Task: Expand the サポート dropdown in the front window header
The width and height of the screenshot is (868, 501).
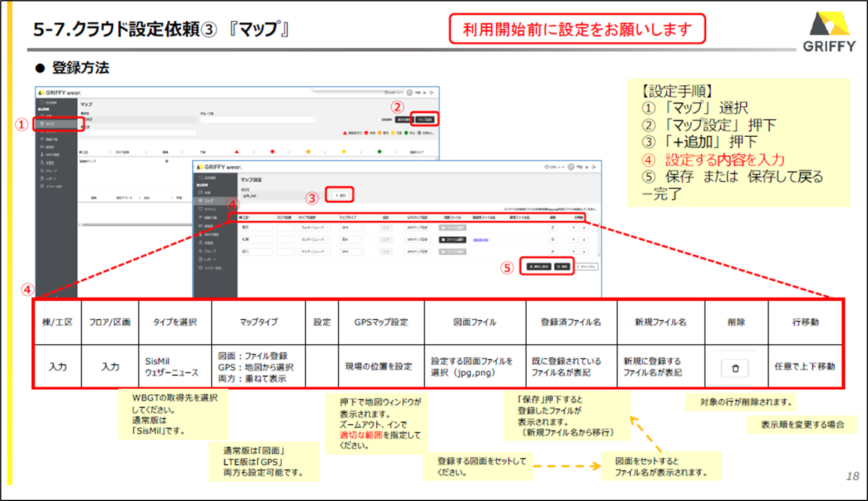Action: pos(555,167)
